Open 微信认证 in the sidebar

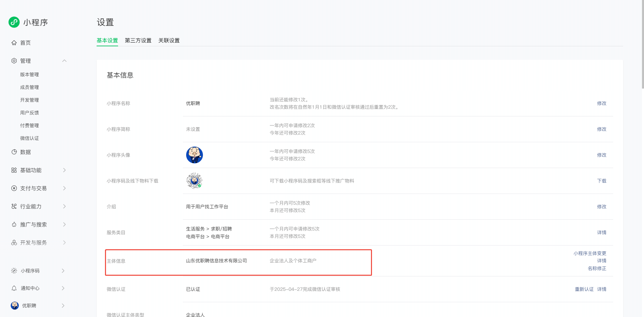click(30, 138)
